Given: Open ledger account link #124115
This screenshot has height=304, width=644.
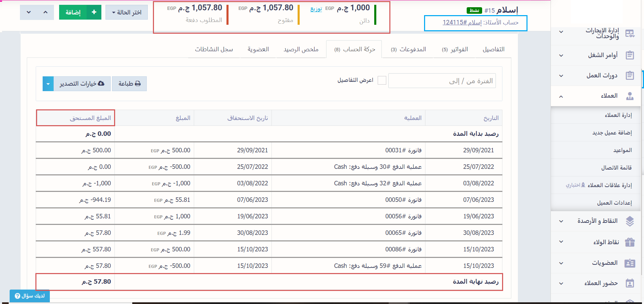Looking at the screenshot, I should pos(462,23).
